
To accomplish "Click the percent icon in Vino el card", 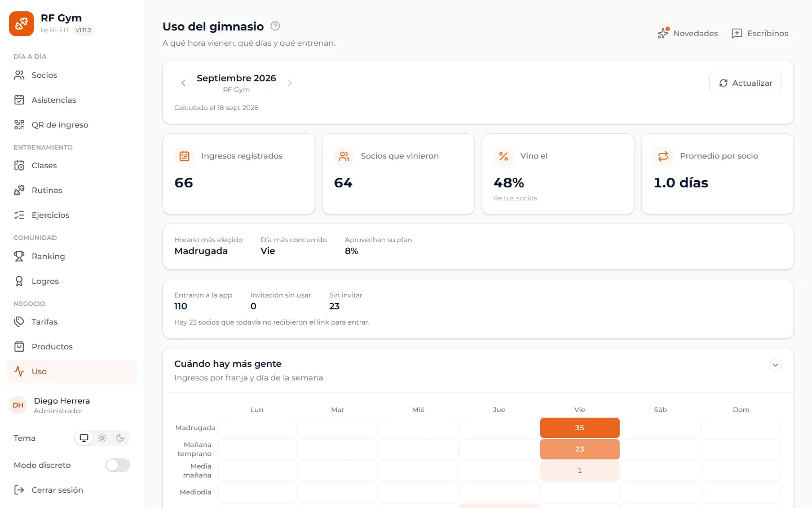I will [504, 156].
